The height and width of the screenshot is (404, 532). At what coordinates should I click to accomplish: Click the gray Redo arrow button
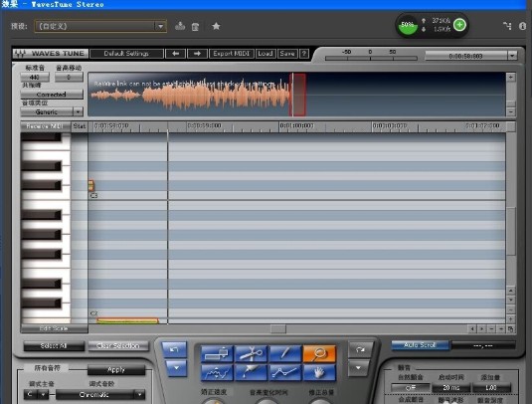(360, 349)
